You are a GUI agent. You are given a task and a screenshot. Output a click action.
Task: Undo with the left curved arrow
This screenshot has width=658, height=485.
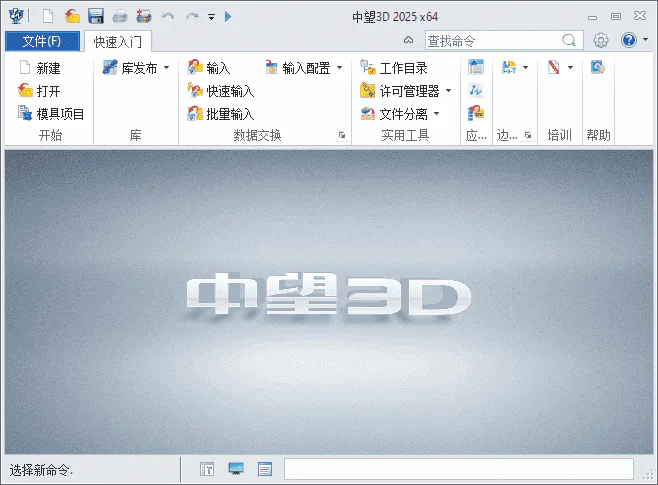(168, 16)
